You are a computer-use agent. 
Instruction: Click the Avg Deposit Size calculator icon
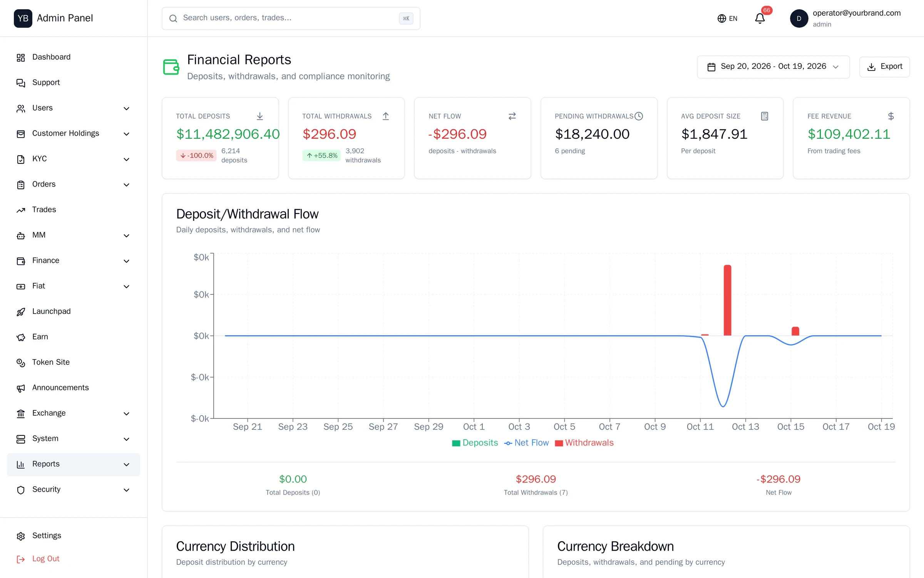765,116
